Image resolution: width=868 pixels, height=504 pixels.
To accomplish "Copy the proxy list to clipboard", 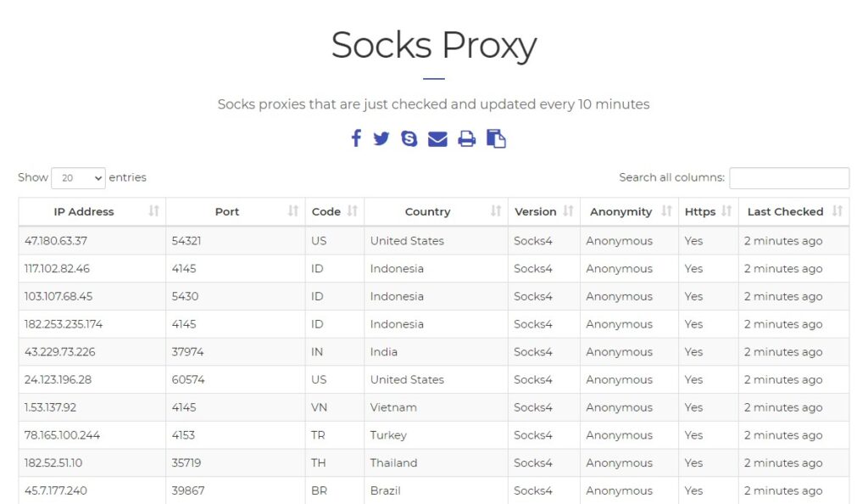I will (x=496, y=138).
